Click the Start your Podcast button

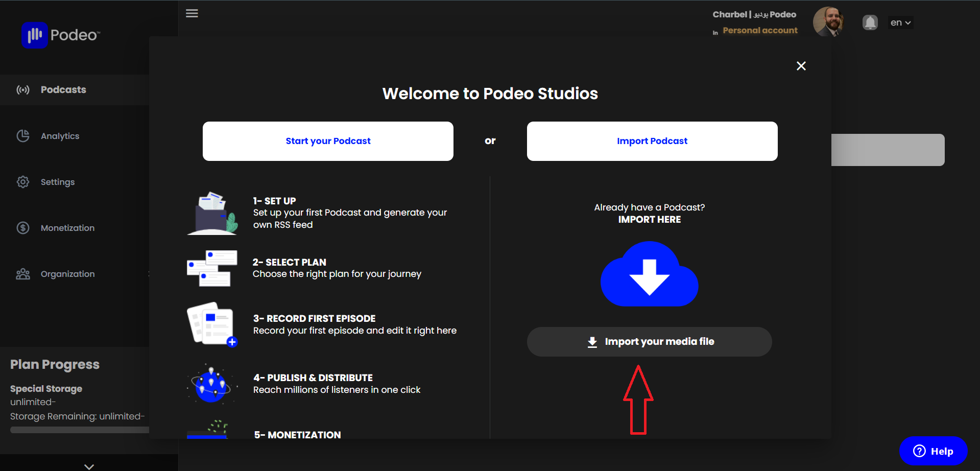pyautogui.click(x=328, y=141)
